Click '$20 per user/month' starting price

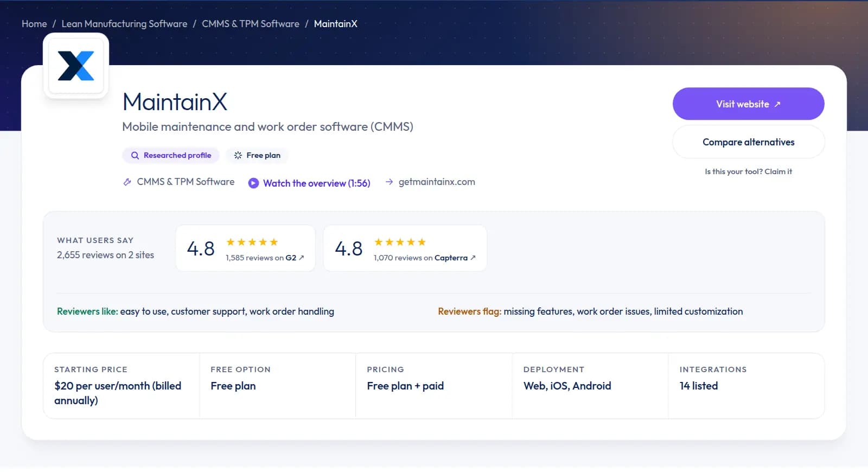pos(118,393)
